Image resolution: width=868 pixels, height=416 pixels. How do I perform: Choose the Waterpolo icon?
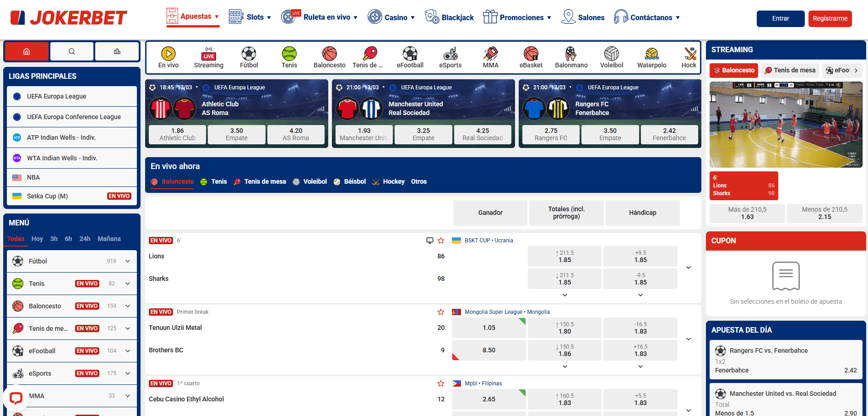(x=652, y=54)
